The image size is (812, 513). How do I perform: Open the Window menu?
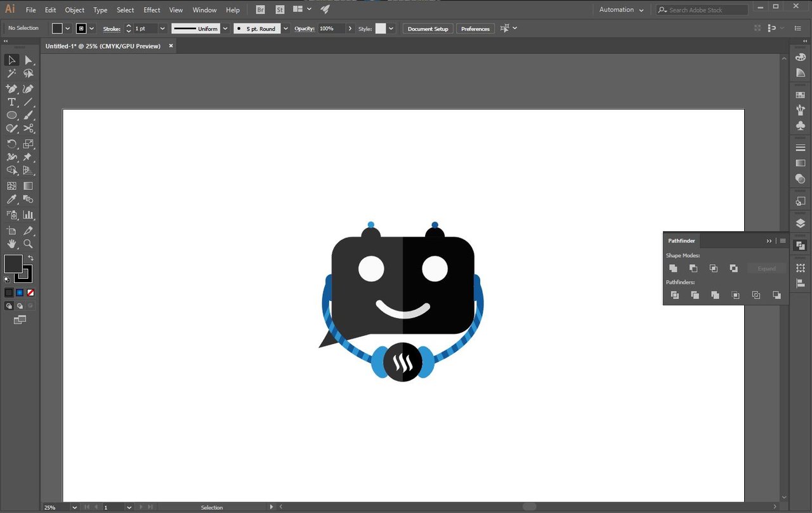tap(204, 10)
